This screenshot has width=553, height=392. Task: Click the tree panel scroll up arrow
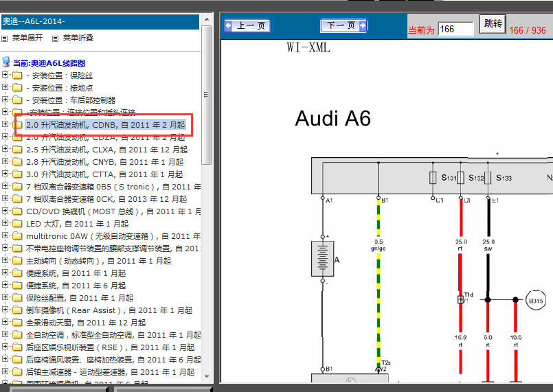pyautogui.click(x=207, y=19)
